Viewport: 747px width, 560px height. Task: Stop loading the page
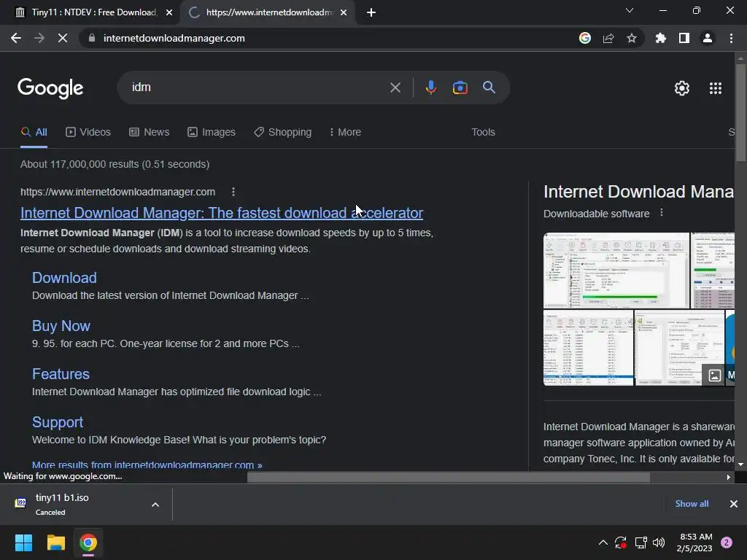[x=63, y=38]
